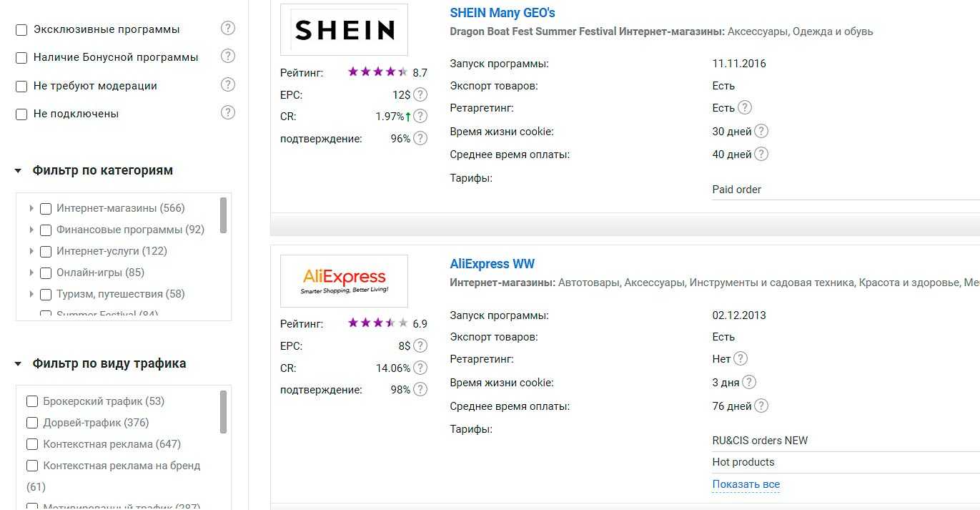Click help icon for Эксклюзивные программы filter

click(228, 29)
